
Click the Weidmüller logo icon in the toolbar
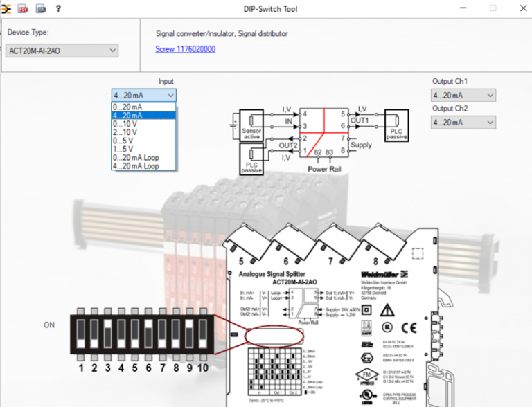coord(6,9)
